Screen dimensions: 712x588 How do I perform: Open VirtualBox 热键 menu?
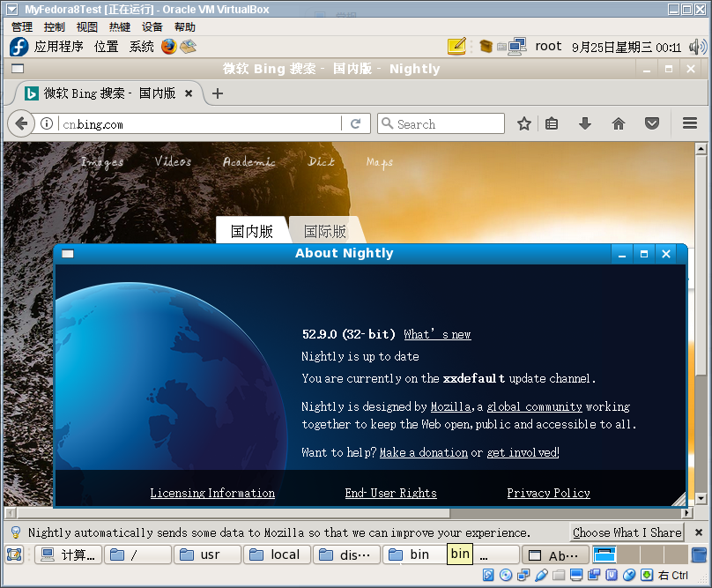(120, 27)
